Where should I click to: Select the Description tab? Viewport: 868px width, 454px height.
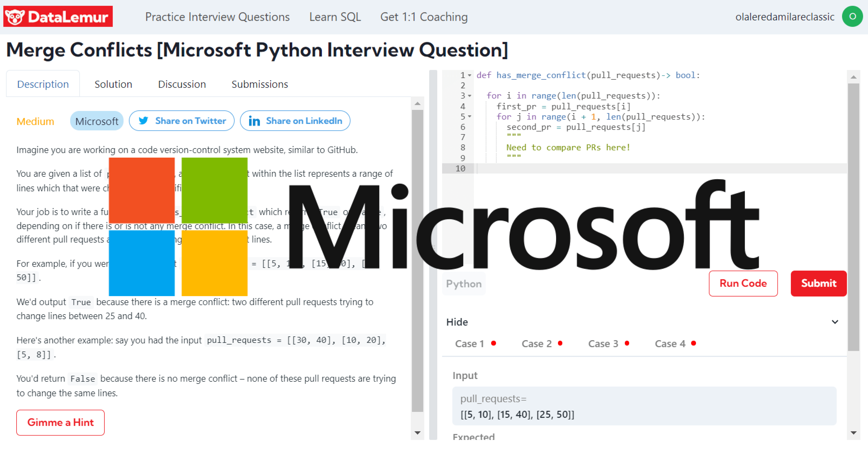pos(43,84)
